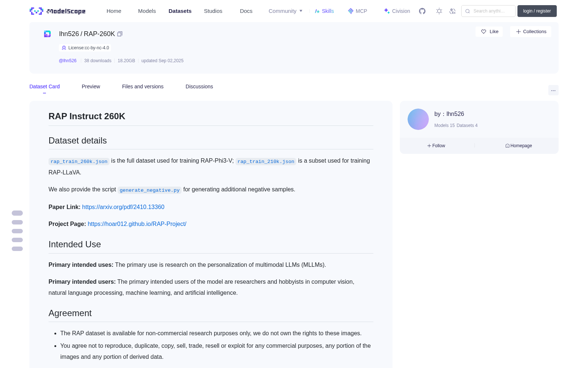
Task: Click the "Primary intended users:" label
Action: point(82,282)
